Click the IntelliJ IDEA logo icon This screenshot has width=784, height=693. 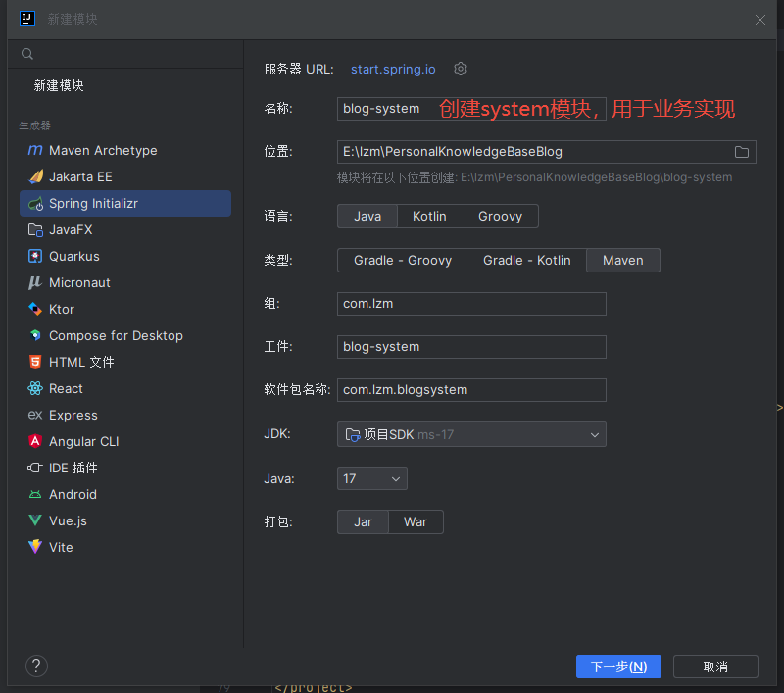click(x=27, y=19)
